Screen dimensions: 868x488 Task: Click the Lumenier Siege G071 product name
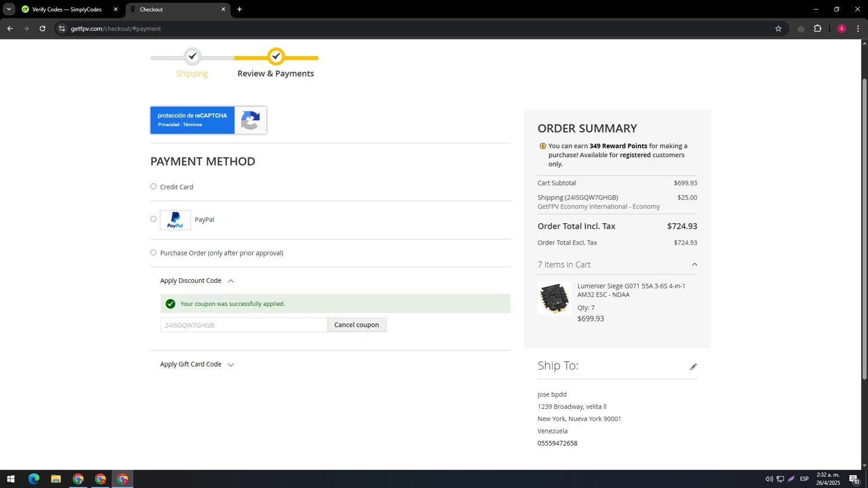[631, 290]
